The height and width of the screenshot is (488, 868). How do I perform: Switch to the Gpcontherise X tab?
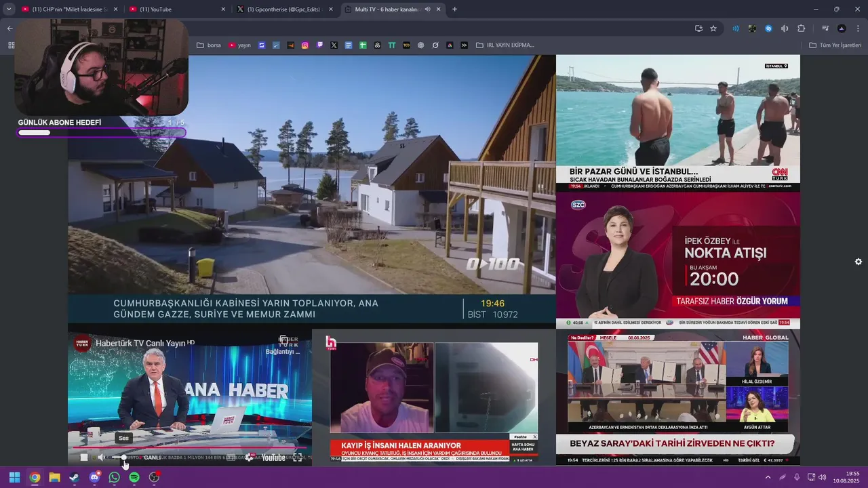coord(285,9)
